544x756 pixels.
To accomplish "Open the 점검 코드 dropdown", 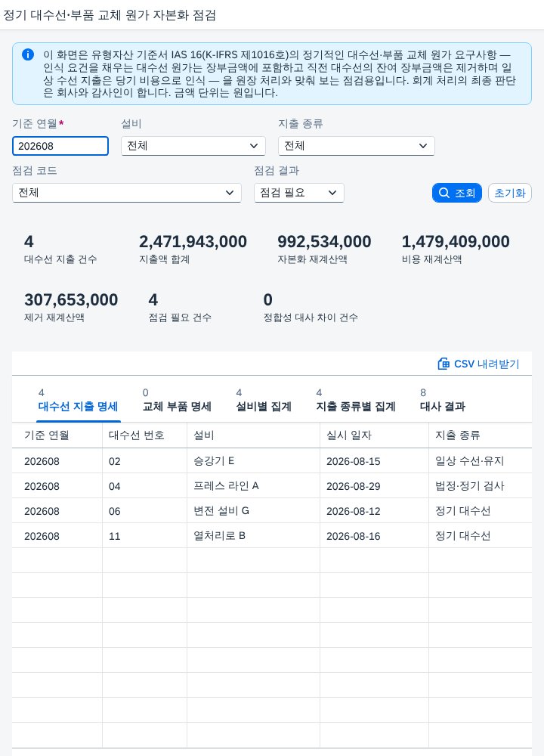I will click(127, 193).
